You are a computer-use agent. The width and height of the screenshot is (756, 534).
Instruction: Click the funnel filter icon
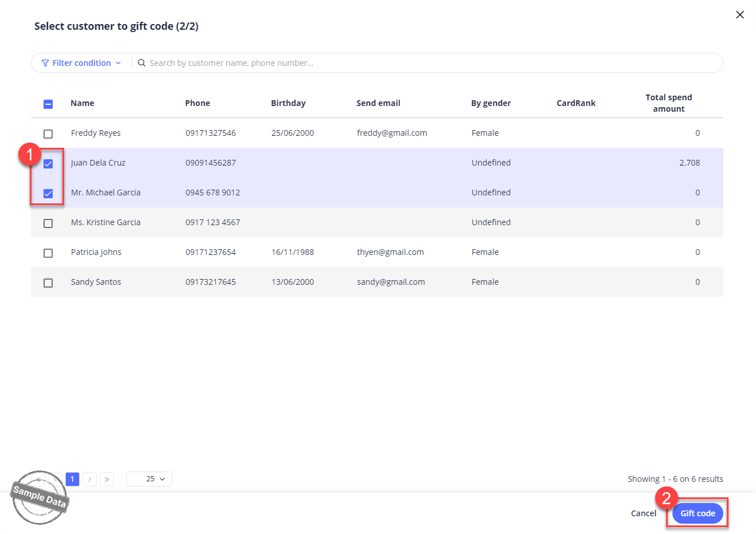point(45,63)
